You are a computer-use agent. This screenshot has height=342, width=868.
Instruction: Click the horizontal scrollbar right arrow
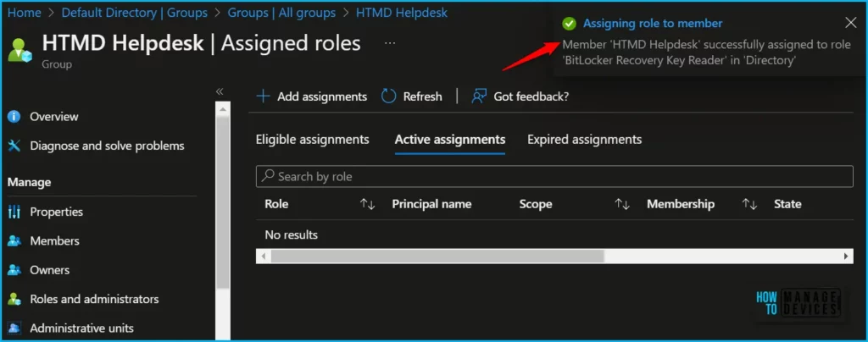click(846, 256)
